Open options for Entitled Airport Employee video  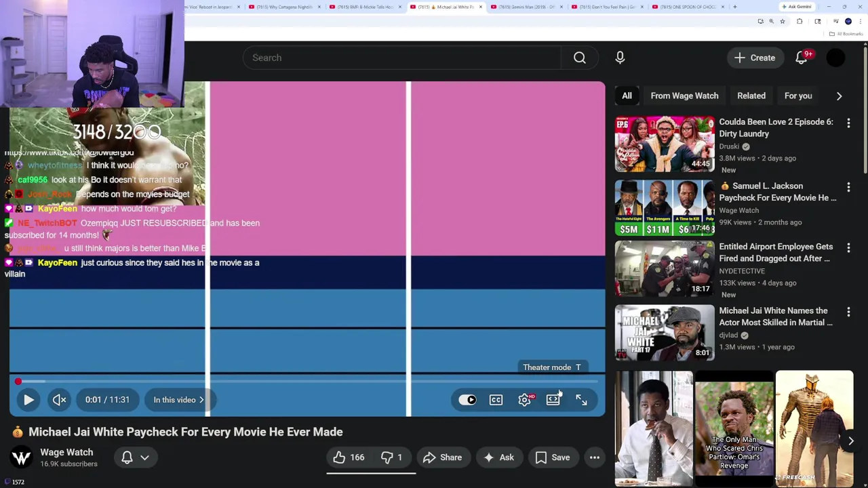[x=848, y=247]
